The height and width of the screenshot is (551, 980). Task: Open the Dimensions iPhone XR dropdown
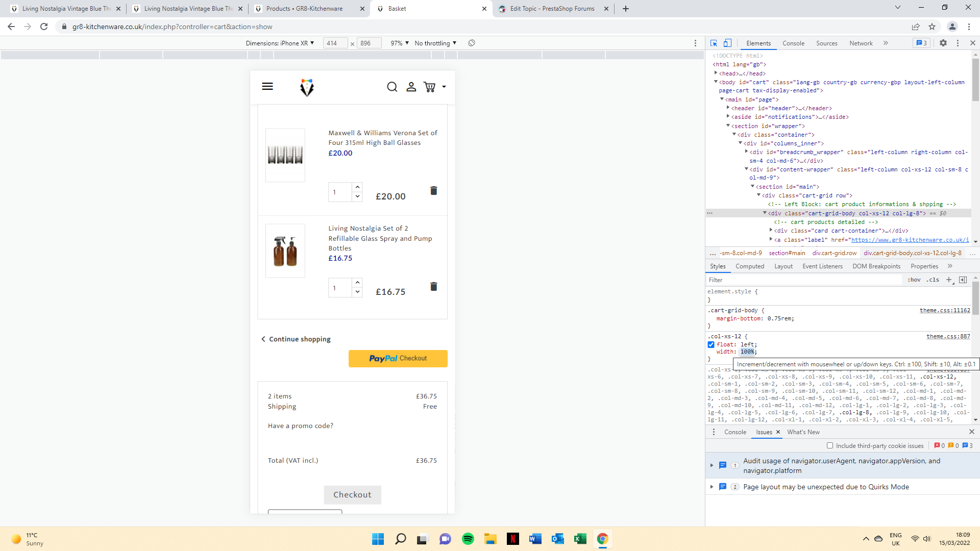pyautogui.click(x=280, y=43)
